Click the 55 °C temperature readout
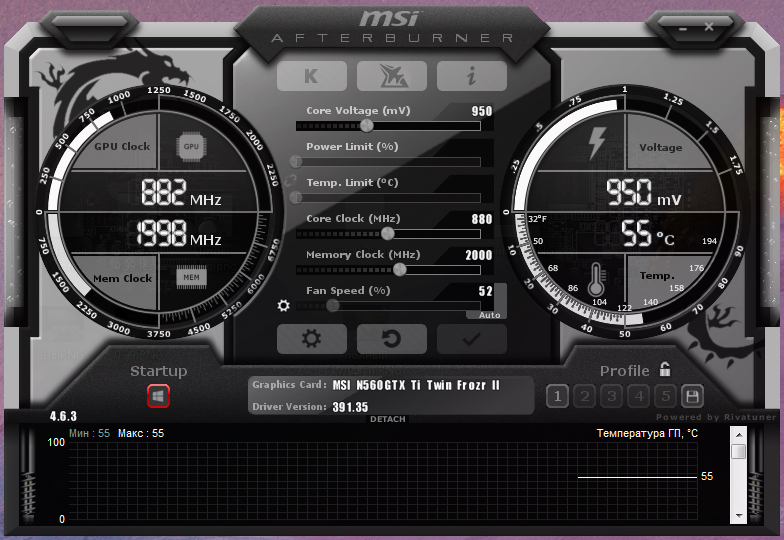The width and height of the screenshot is (784, 540). 648,234
